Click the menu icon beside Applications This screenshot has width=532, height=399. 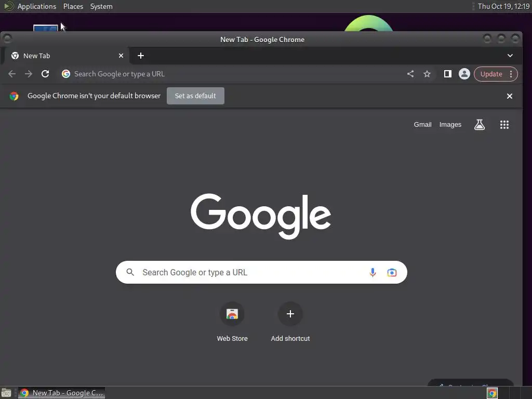tap(8, 6)
